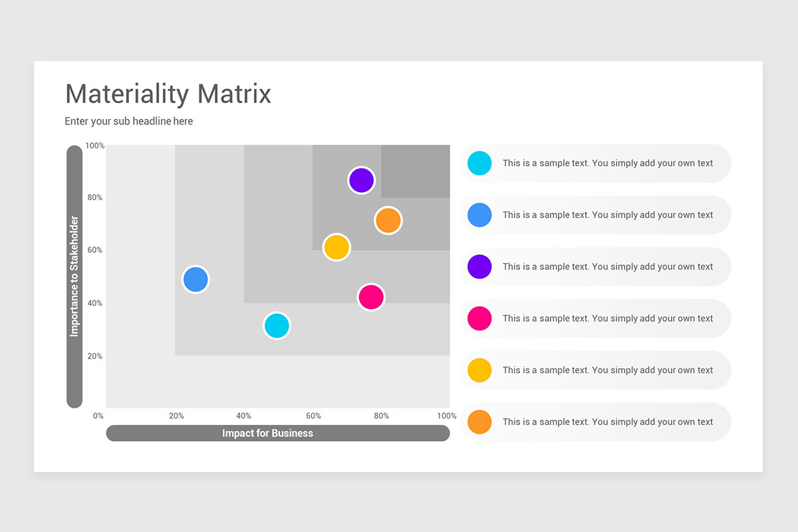Click the yellow dot on the matrix chart
The height and width of the screenshot is (532, 798).
click(336, 247)
